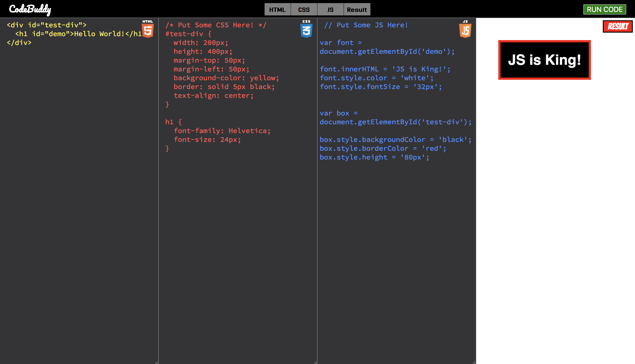
Task: Click the 'JS is King!' heading output
Action: pyautogui.click(x=544, y=60)
